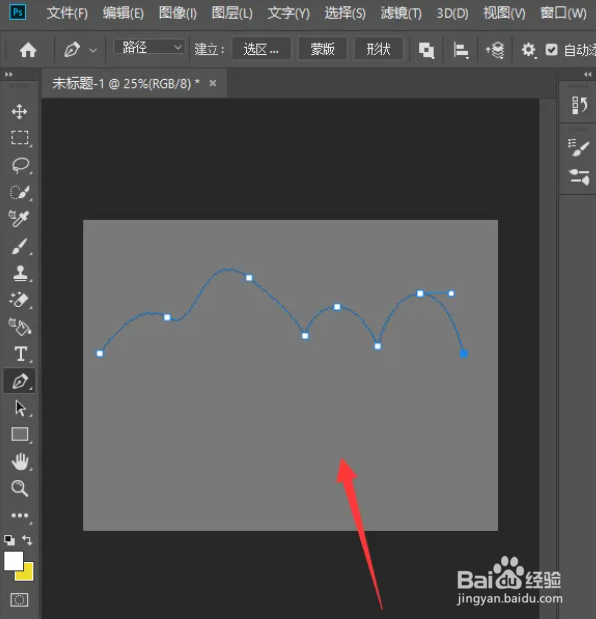Select the Brush tool

pos(19,246)
